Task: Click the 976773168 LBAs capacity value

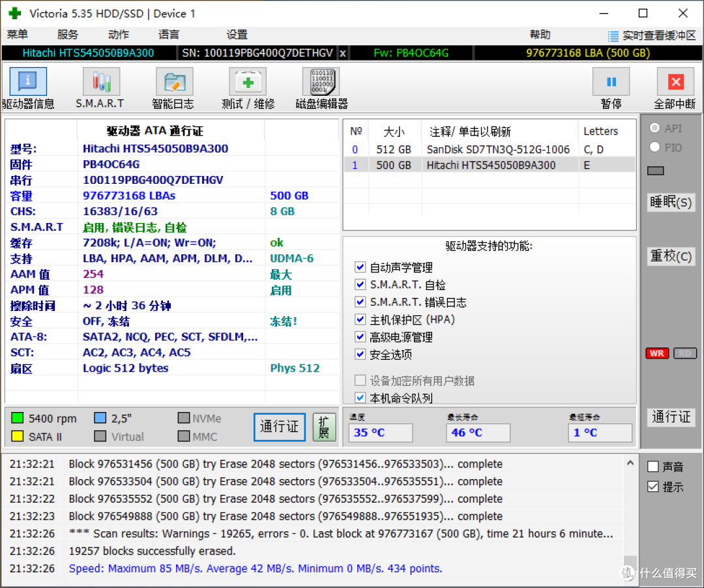Action: tap(129, 196)
